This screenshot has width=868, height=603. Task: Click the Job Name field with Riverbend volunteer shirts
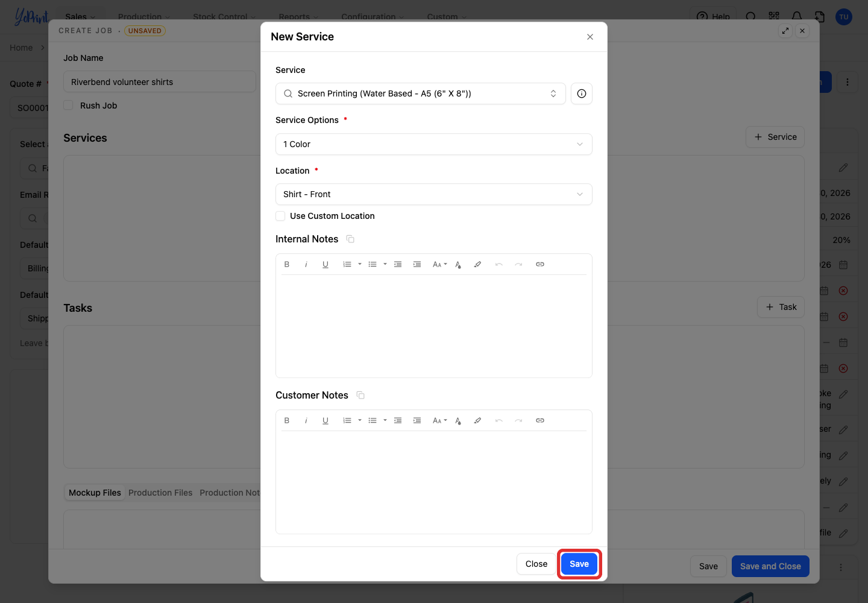click(x=160, y=82)
